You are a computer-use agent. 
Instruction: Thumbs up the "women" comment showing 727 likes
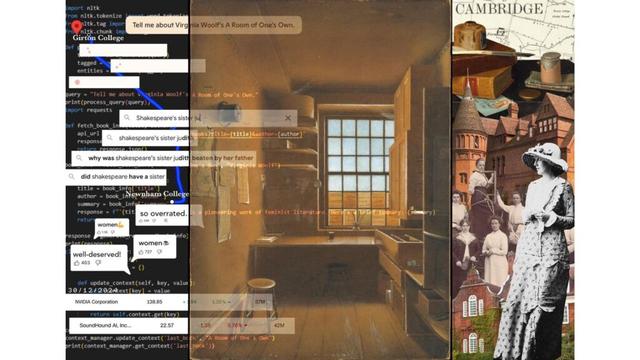click(141, 252)
